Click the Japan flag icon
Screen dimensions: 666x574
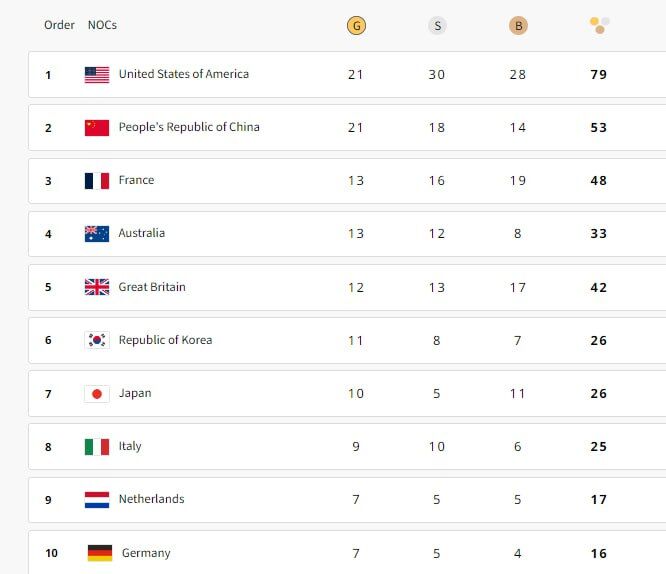tap(97, 394)
